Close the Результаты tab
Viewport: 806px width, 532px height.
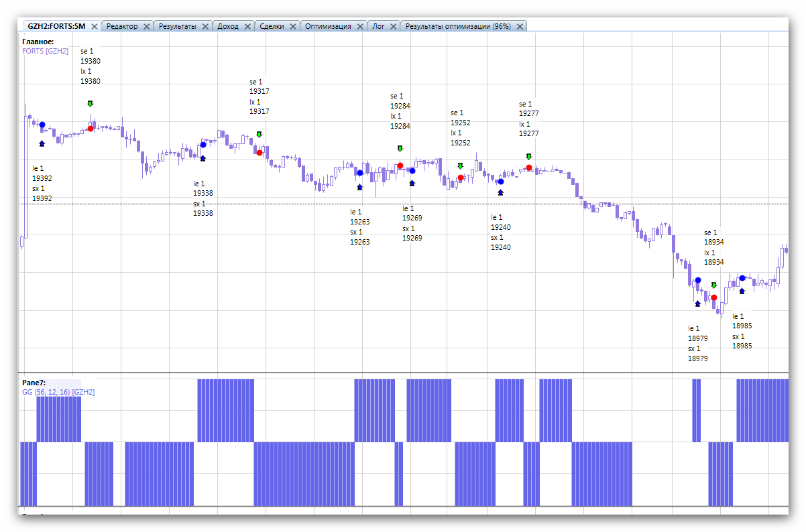[x=205, y=27]
